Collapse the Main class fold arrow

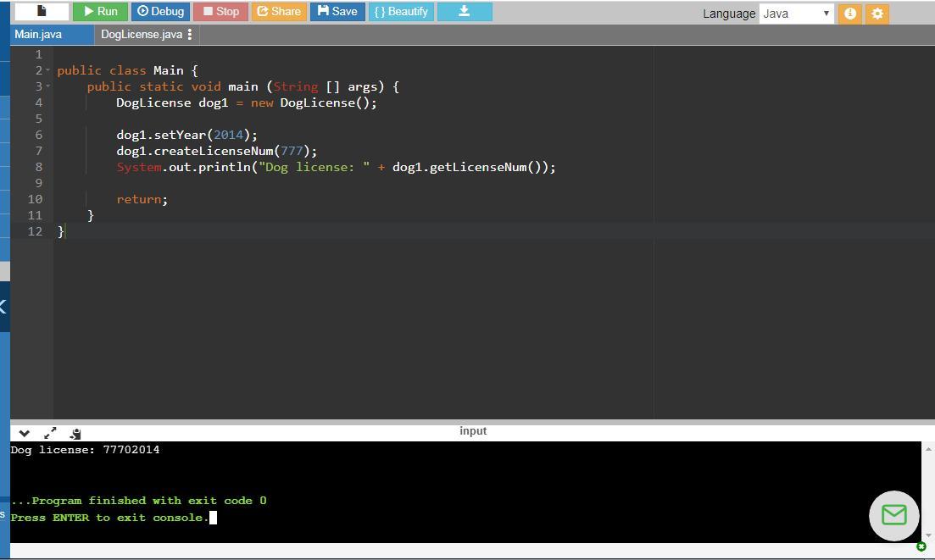47,70
